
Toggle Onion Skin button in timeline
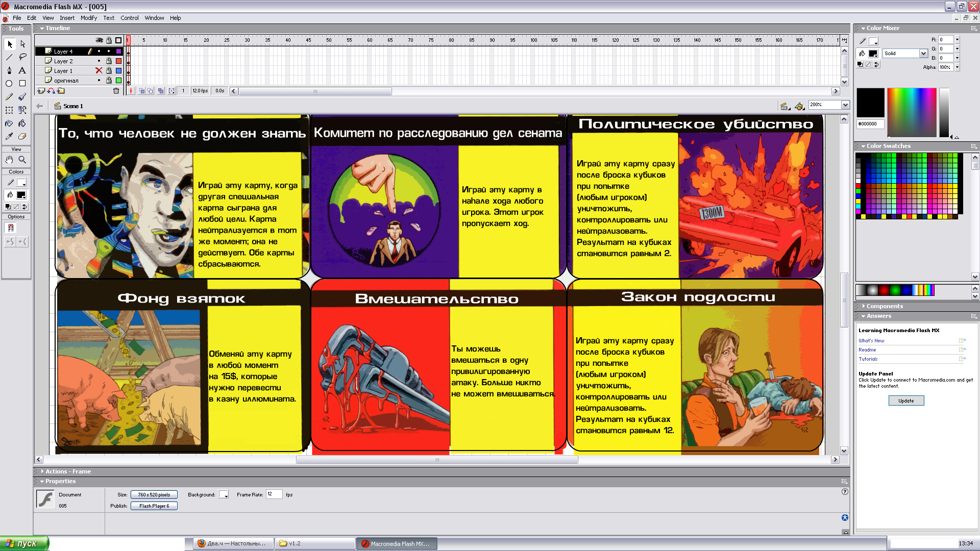click(142, 91)
